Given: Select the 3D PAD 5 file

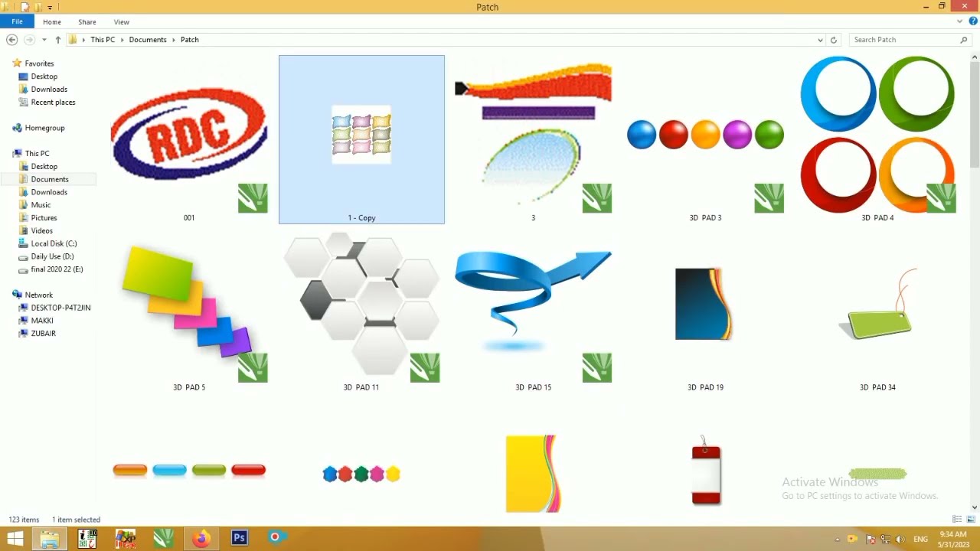Looking at the screenshot, I should (189, 309).
